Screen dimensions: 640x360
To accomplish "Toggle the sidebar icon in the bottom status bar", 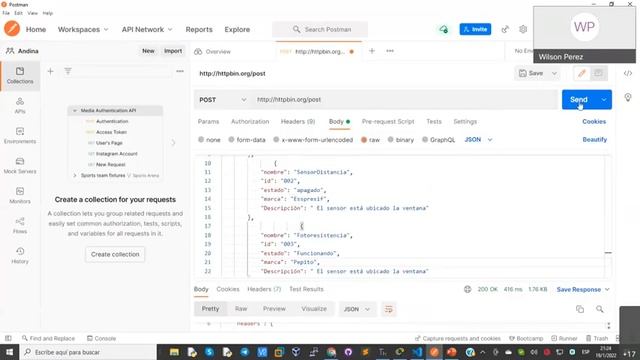I will 8,338.
